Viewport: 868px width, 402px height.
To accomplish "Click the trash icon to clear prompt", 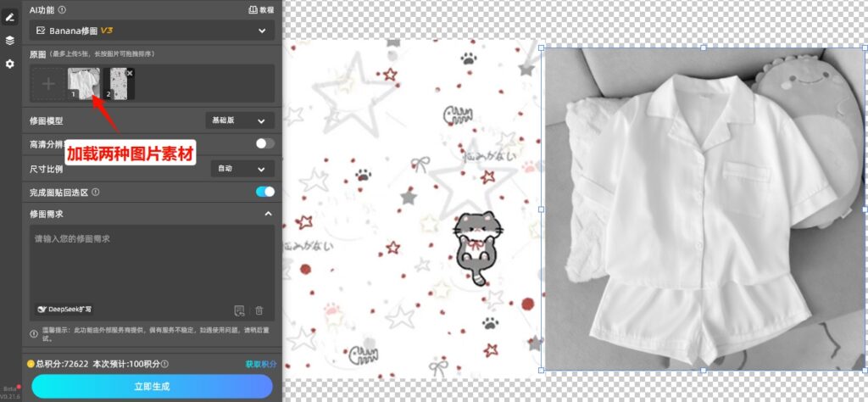I will point(259,310).
